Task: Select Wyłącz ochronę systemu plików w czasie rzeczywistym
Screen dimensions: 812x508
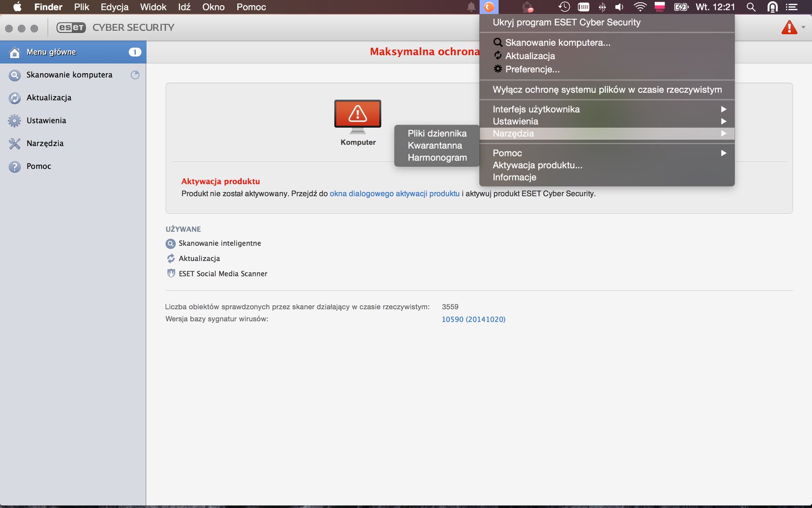Action: 607,89
